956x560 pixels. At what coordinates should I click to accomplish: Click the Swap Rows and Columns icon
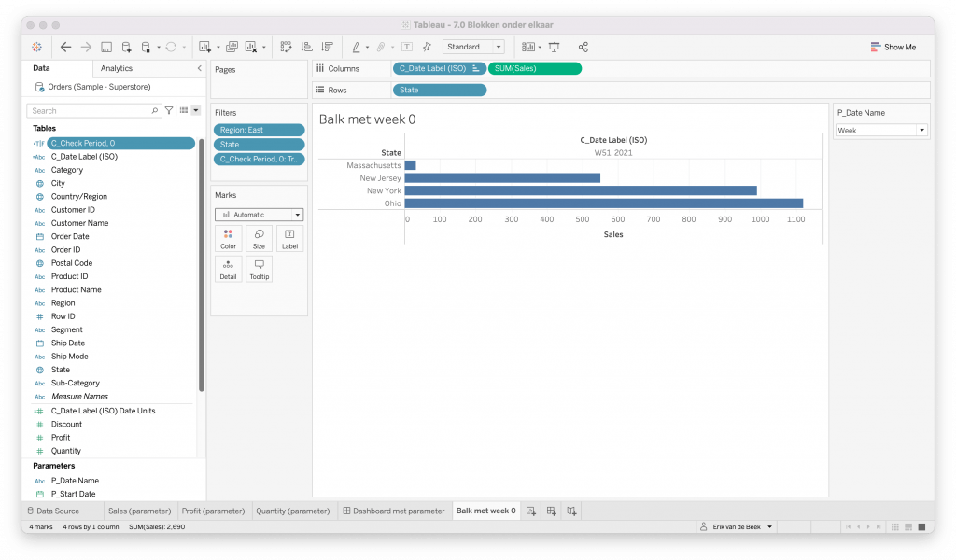[286, 47]
